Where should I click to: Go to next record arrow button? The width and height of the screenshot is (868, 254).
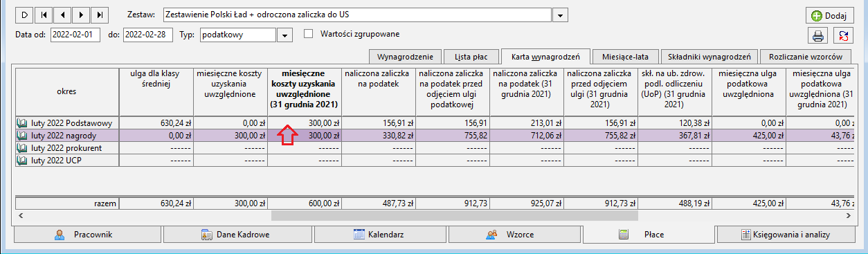81,15
